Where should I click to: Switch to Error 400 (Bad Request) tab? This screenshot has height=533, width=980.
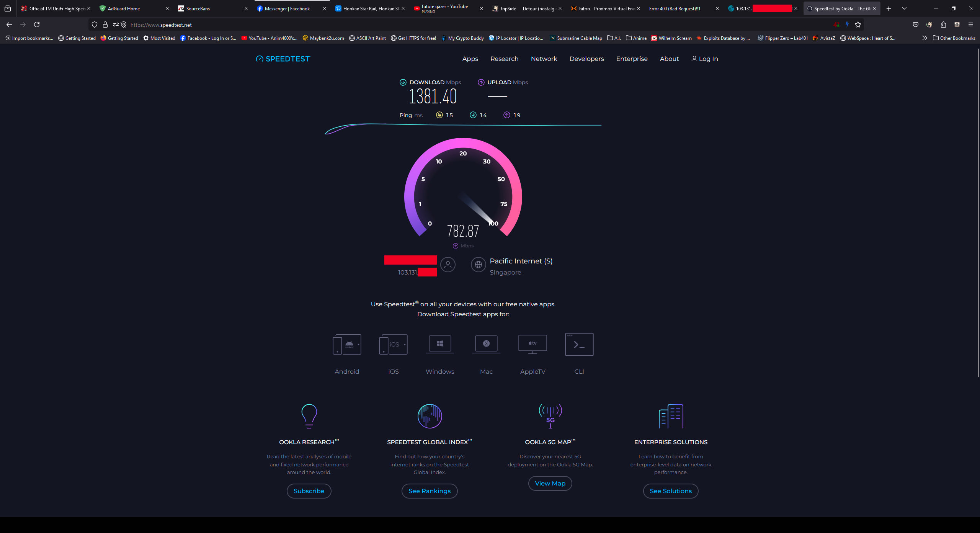point(684,8)
